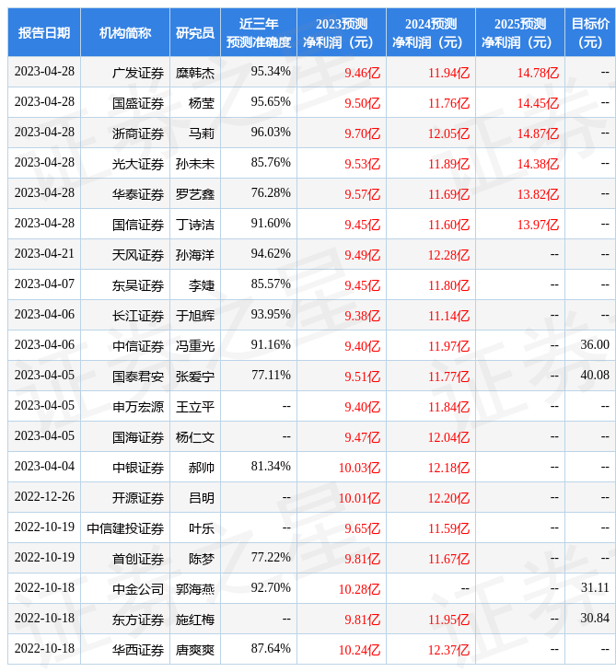616x672 pixels.
Task: Click the 11.14亿 2024 profit forecast
Action: 448,316
